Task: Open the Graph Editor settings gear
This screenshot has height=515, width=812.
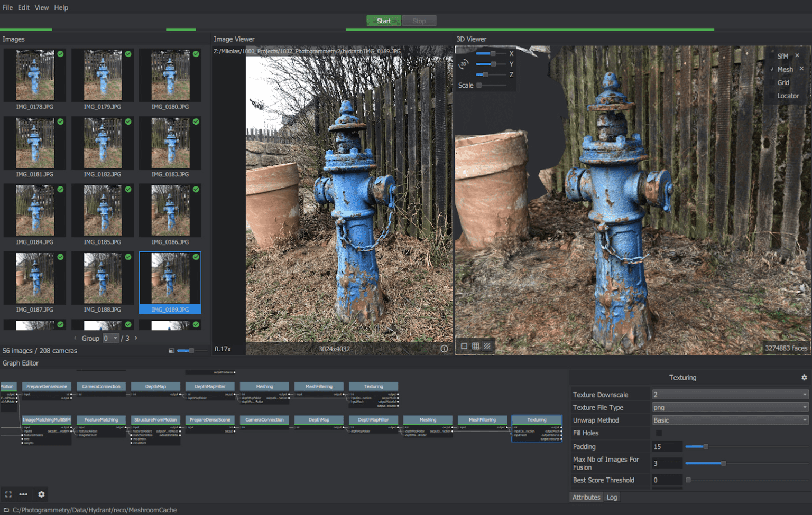Action: (41, 494)
